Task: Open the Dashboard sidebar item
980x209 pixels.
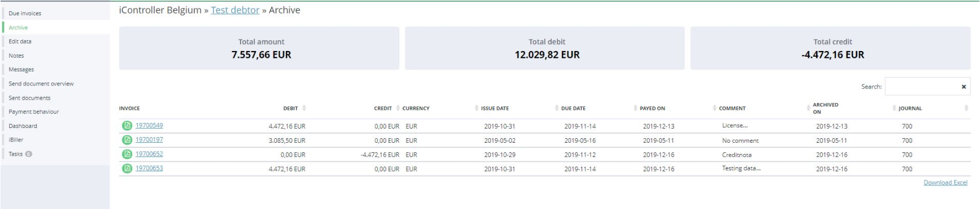Action: pyautogui.click(x=23, y=126)
